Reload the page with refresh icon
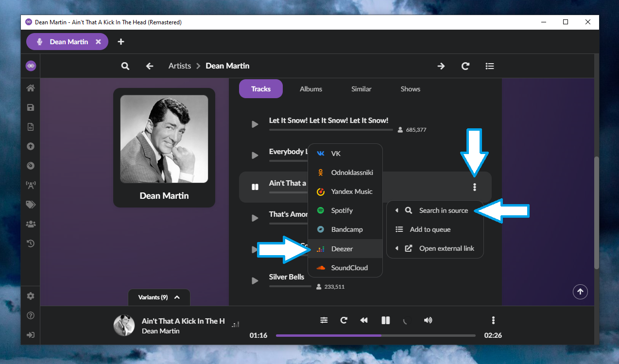Viewport: 619px width, 364px height. coord(465,66)
